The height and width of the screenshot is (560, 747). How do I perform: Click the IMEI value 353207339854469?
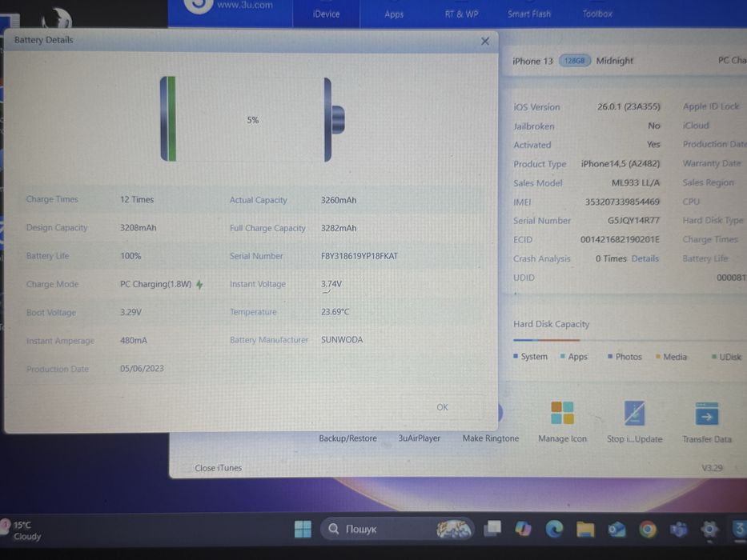622,202
